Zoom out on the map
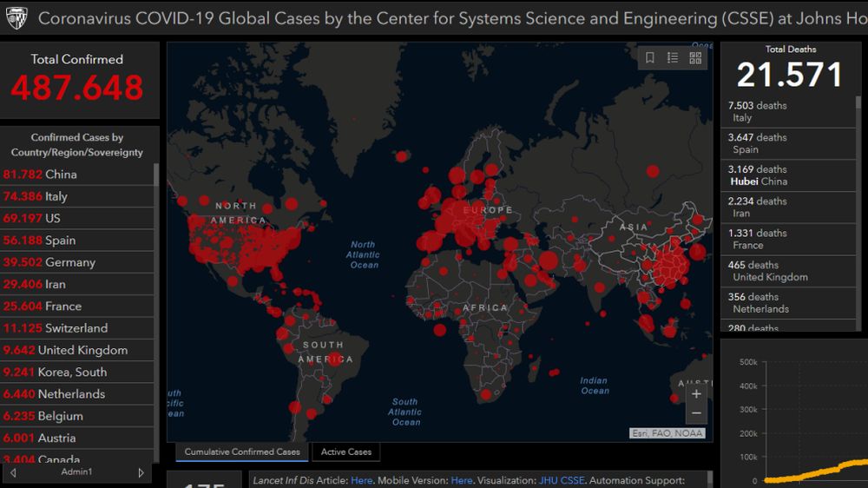The width and height of the screenshot is (868, 488). coord(696,413)
